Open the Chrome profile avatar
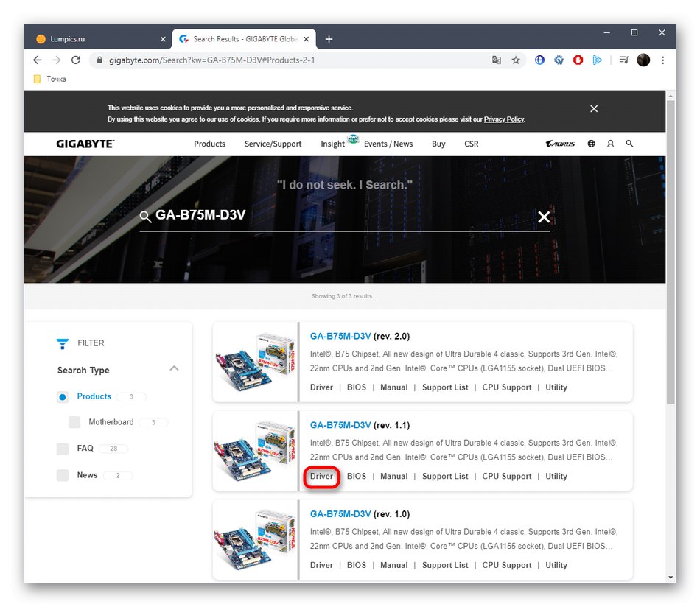700x607 pixels. [x=643, y=60]
